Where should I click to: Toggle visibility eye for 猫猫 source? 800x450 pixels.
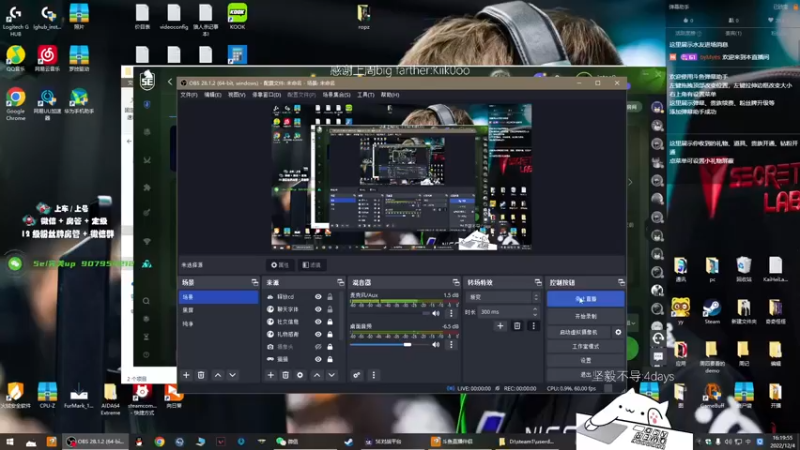tap(318, 359)
